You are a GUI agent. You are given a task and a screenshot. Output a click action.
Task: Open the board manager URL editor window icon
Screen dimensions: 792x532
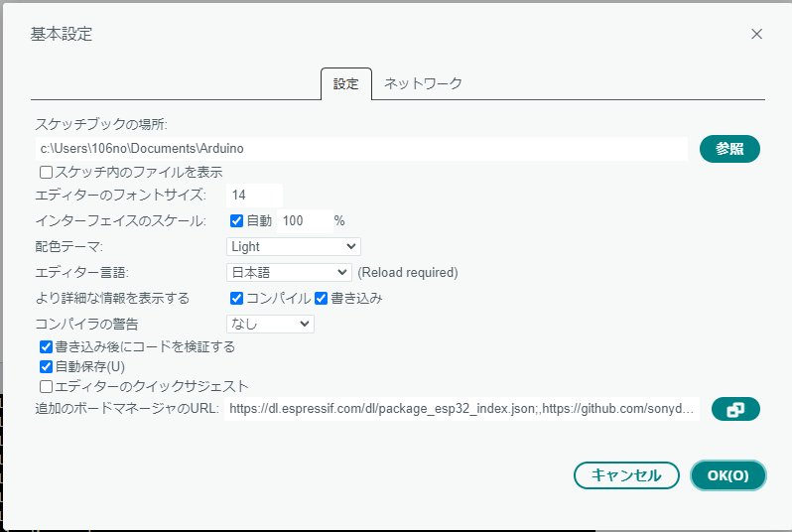(734, 409)
